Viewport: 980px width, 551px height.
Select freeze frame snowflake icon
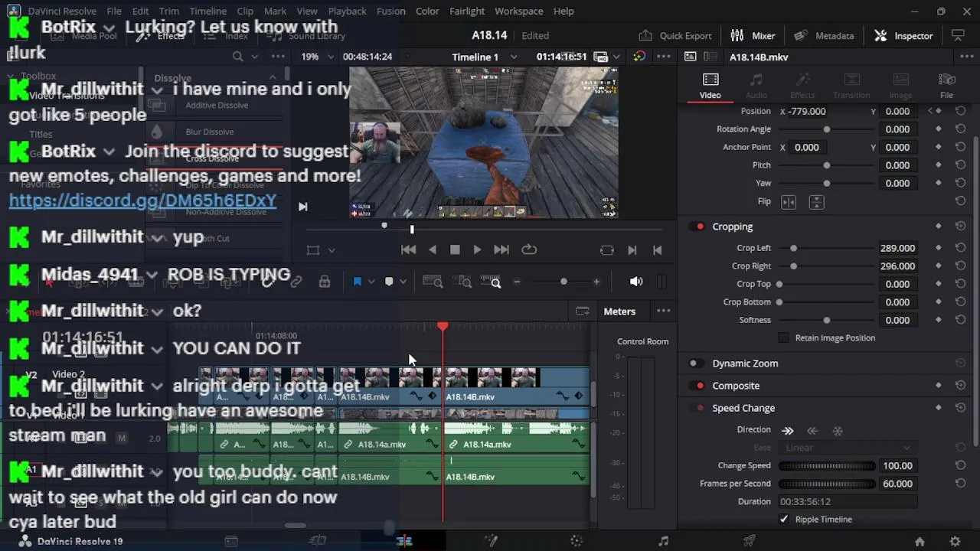pos(838,431)
